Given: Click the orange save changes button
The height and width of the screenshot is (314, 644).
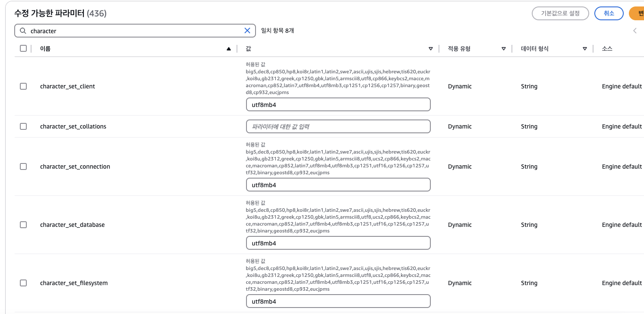Looking at the screenshot, I should point(637,13).
